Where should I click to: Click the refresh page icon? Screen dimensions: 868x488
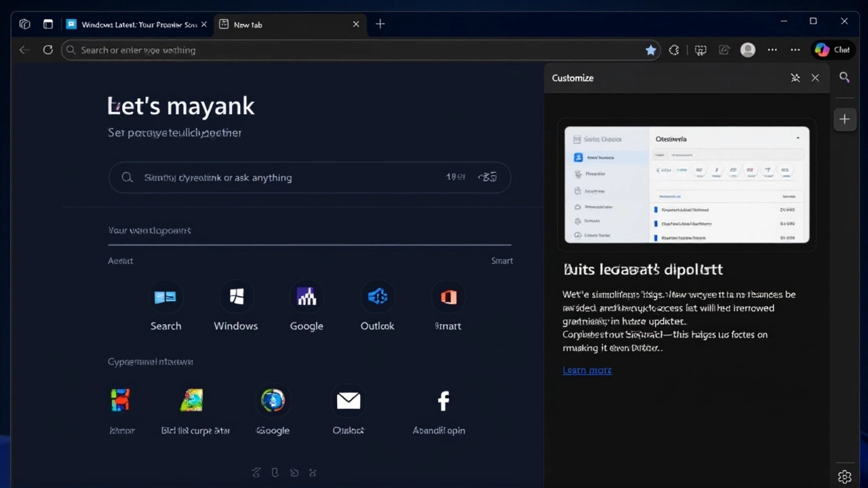click(47, 49)
